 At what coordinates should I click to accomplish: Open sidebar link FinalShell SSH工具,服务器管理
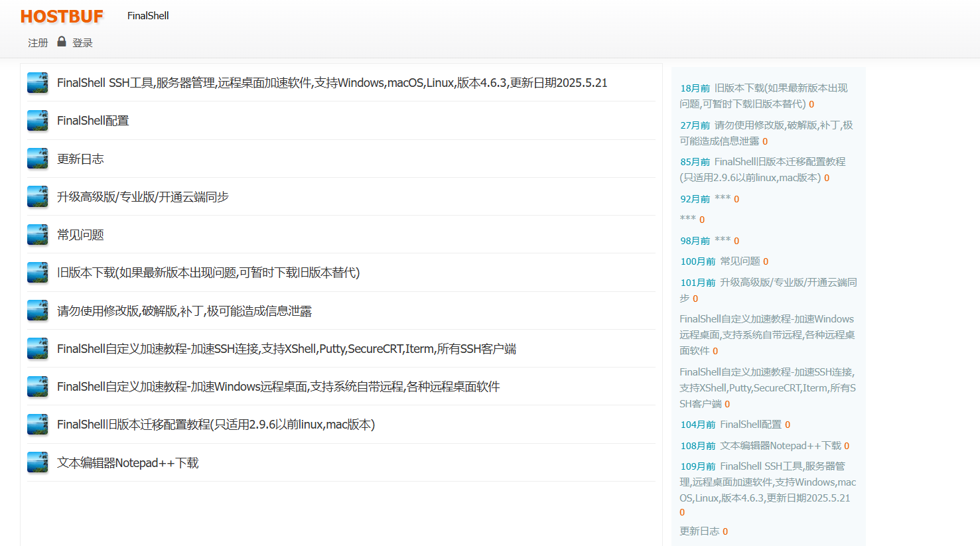click(768, 482)
